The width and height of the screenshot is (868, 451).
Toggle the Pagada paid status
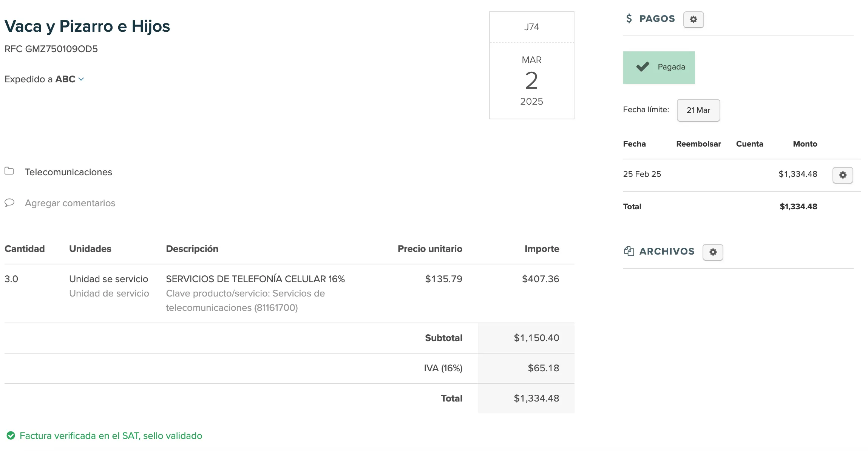[659, 67]
